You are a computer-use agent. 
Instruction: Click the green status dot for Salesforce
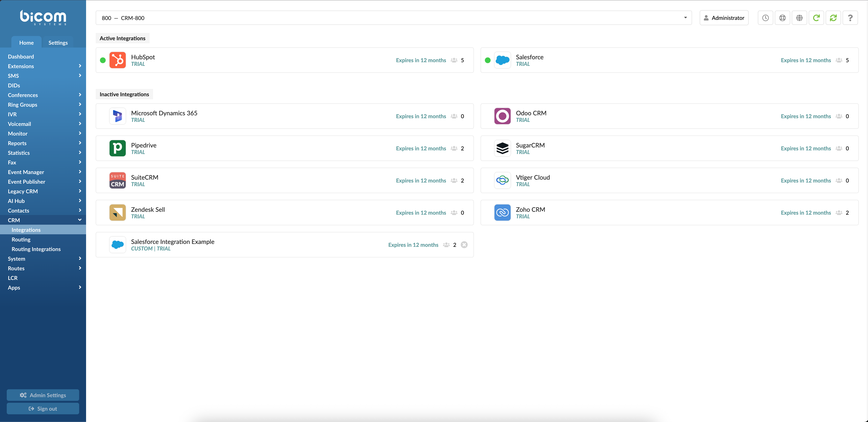(488, 60)
